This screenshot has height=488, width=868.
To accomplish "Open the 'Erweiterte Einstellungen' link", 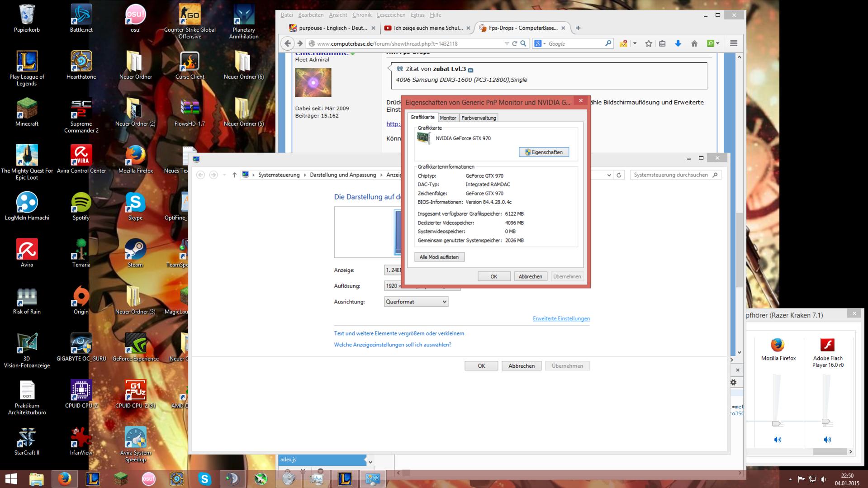I will pos(561,319).
